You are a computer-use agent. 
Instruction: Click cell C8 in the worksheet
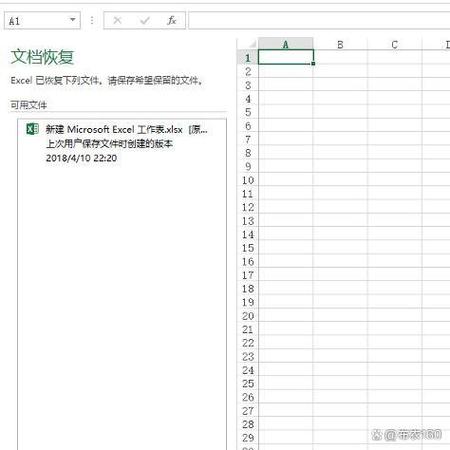(x=395, y=153)
